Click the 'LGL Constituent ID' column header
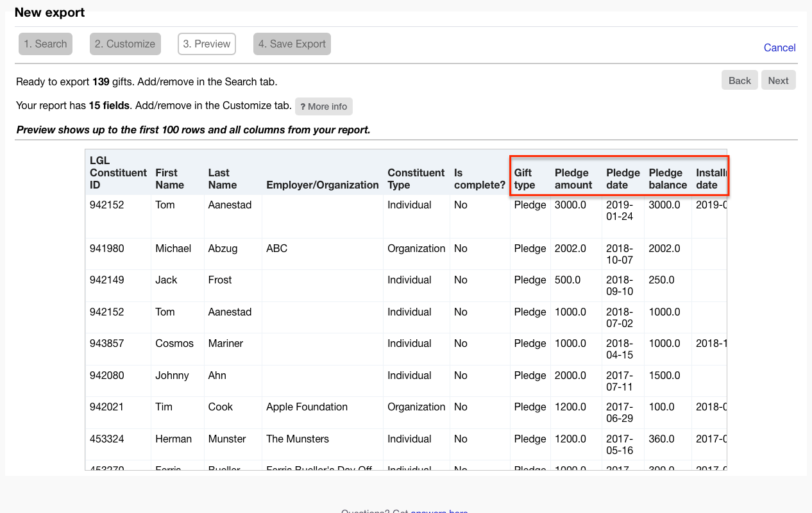Image resolution: width=812 pixels, height=513 pixels. pos(118,172)
